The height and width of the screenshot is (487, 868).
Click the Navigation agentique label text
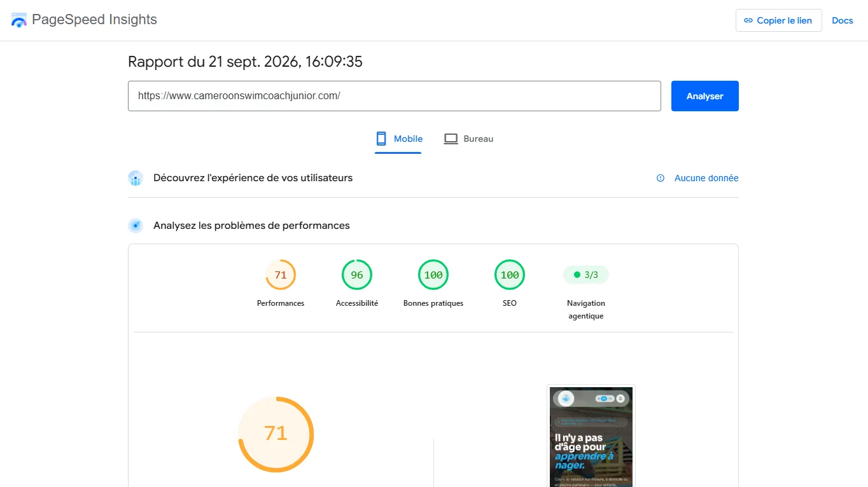pyautogui.click(x=586, y=310)
